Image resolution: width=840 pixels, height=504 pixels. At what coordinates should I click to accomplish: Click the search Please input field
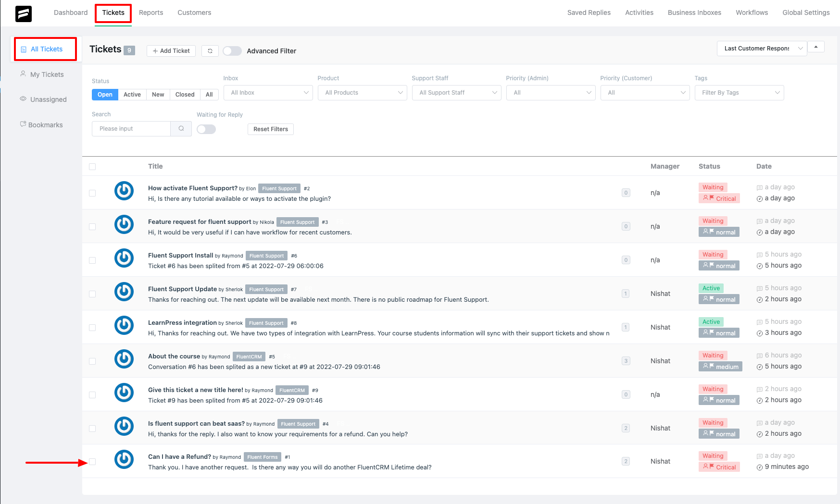[131, 128]
